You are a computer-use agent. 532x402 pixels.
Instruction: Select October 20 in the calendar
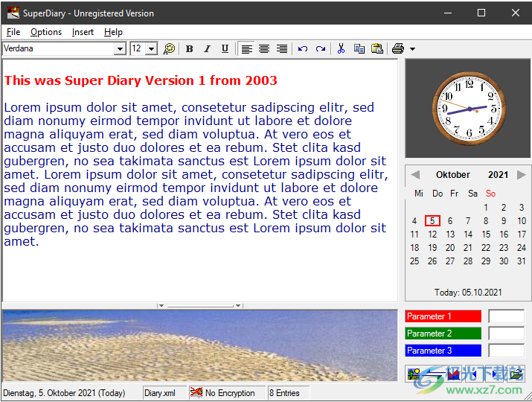[450, 248]
